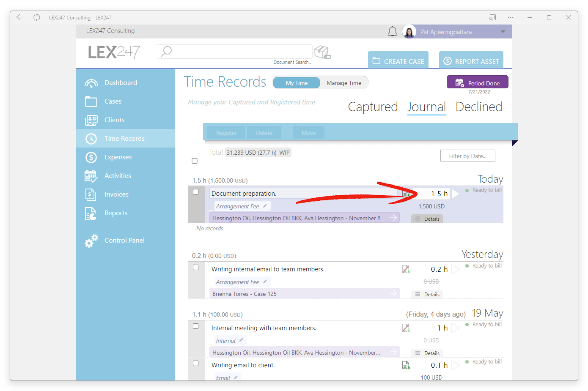Go to Expenses in sidebar
The width and height of the screenshot is (588, 391).
[x=118, y=157]
